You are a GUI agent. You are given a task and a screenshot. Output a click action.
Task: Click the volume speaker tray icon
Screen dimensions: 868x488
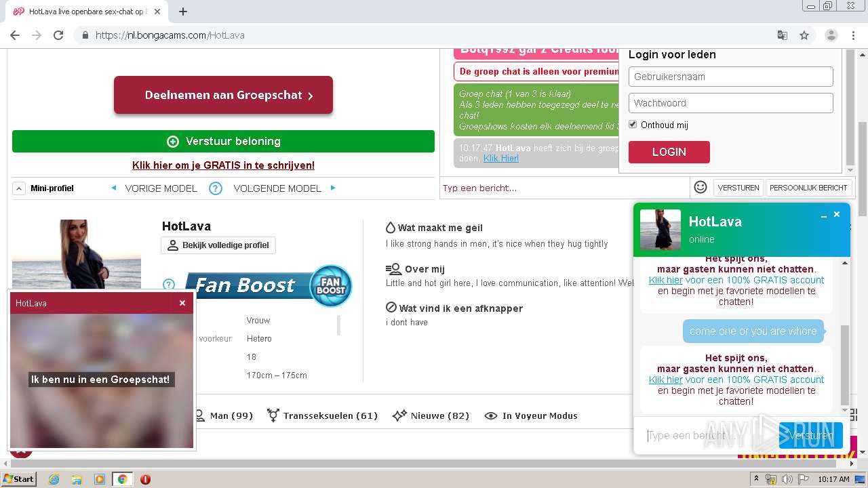[787, 479]
